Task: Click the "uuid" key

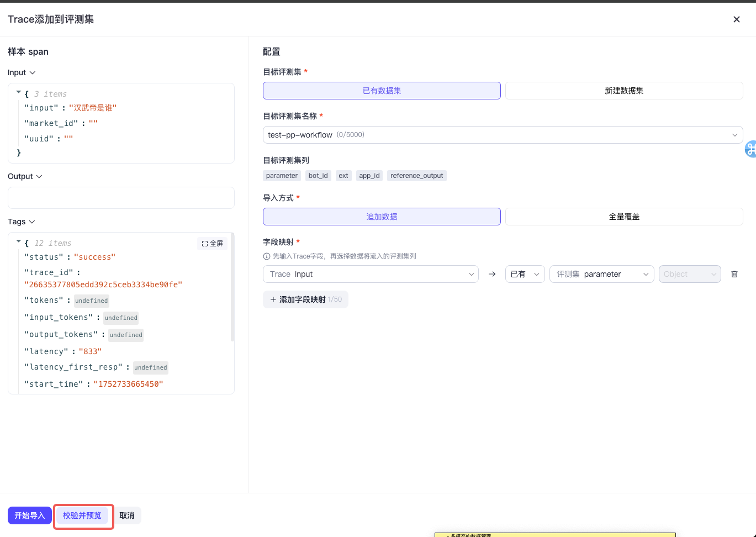Action: tap(39, 139)
